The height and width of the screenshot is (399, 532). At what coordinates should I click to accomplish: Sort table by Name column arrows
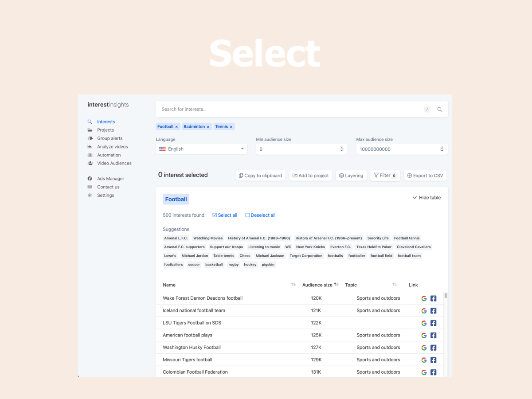tap(293, 285)
